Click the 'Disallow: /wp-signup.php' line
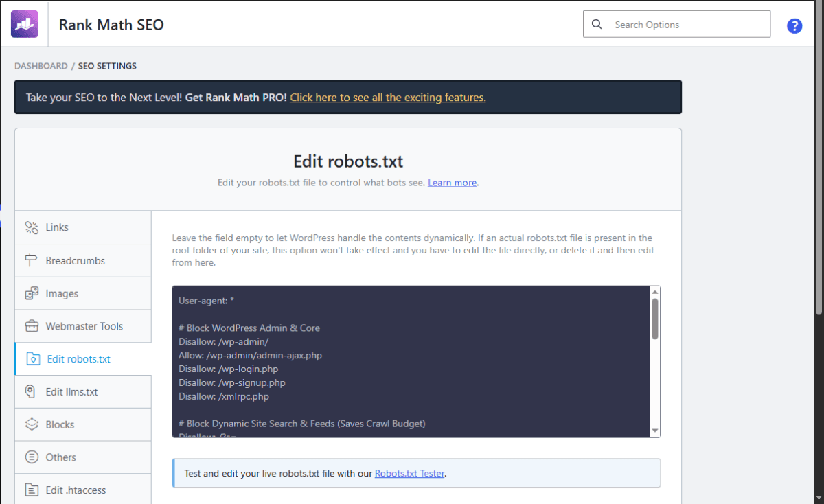This screenshot has height=504, width=824. 232,382
